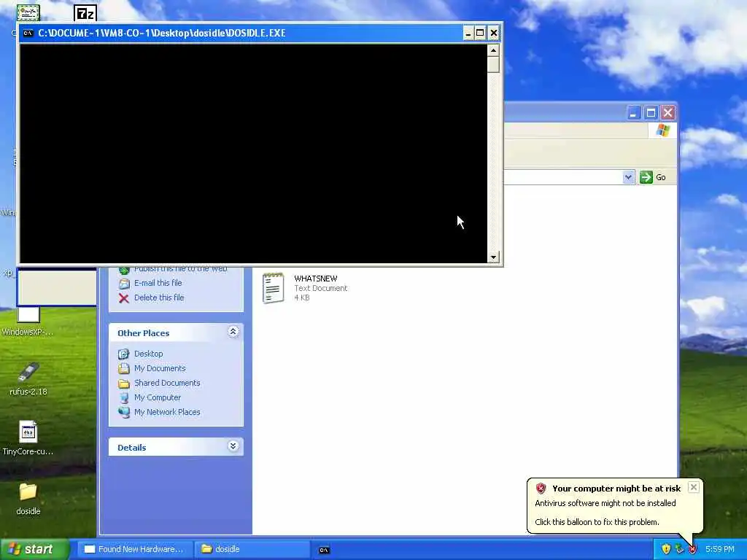The height and width of the screenshot is (560, 747).
Task: Click the console scrollbar down arrow
Action: pyautogui.click(x=493, y=257)
